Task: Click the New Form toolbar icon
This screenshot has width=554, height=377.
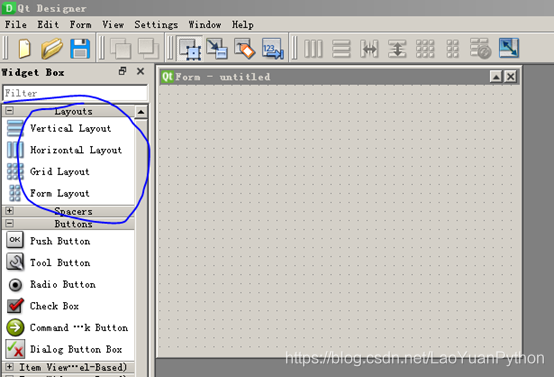Action: pos(24,48)
